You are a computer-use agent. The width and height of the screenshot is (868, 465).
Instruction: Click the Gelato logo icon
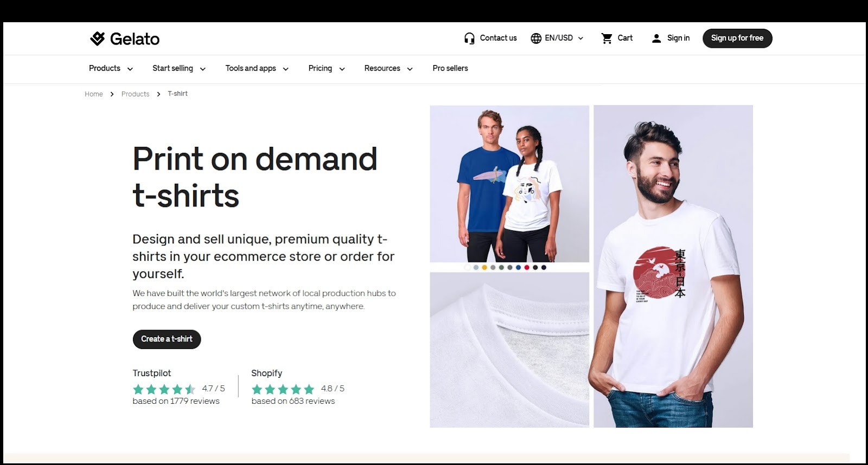pos(98,38)
